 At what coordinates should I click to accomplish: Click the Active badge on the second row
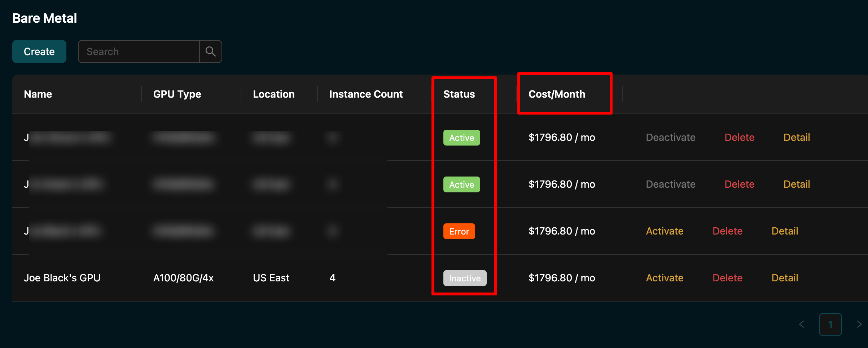461,184
